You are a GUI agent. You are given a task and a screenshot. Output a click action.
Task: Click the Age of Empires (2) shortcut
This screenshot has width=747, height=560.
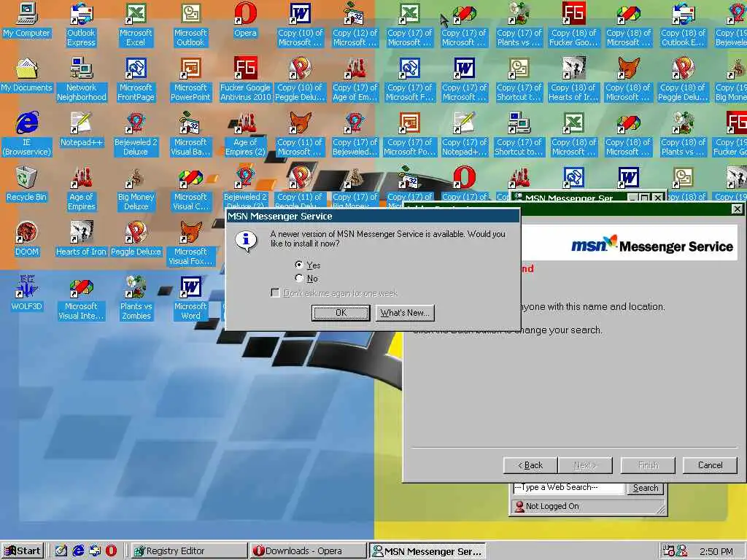pyautogui.click(x=245, y=134)
